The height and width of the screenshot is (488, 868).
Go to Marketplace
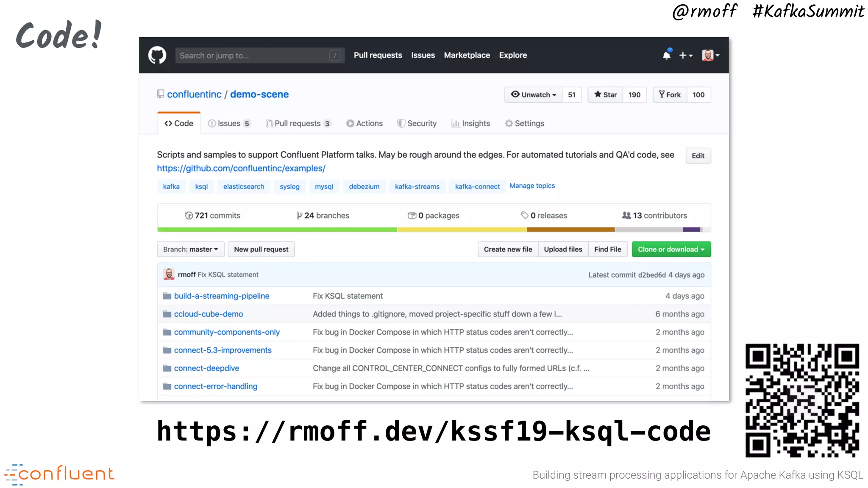pos(467,55)
